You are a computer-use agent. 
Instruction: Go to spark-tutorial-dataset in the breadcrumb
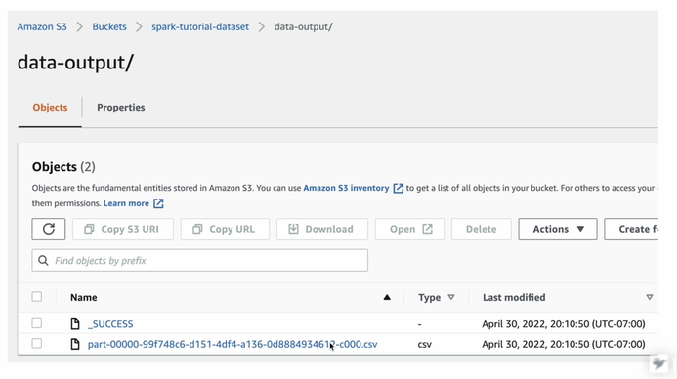point(200,26)
